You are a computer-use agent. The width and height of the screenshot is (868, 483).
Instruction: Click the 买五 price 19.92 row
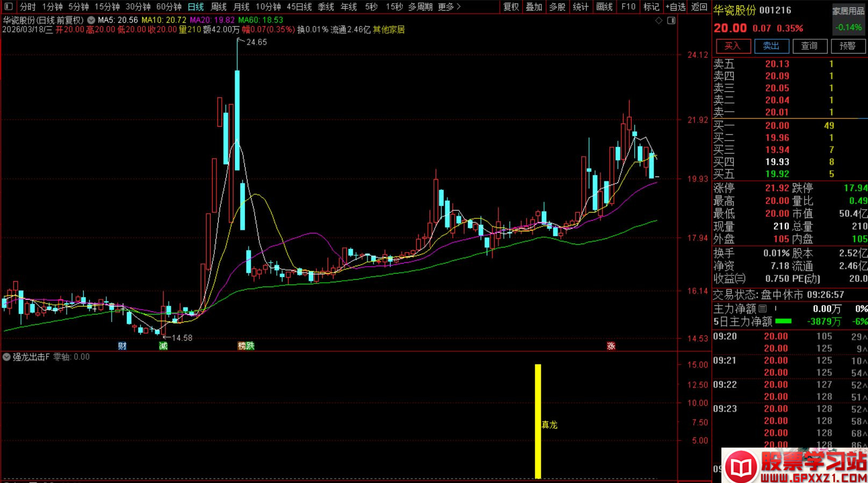click(x=790, y=174)
